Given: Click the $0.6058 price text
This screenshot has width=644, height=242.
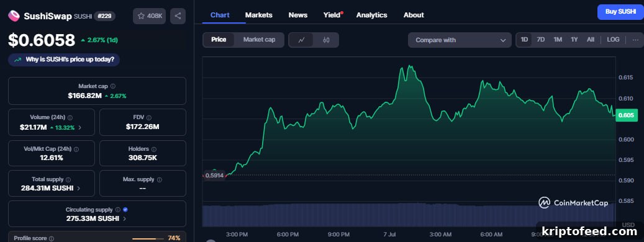Looking at the screenshot, I should click(x=42, y=40).
